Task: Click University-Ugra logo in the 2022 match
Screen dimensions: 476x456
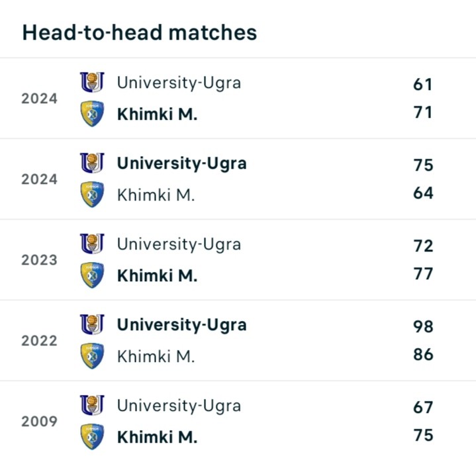Action: 92,325
